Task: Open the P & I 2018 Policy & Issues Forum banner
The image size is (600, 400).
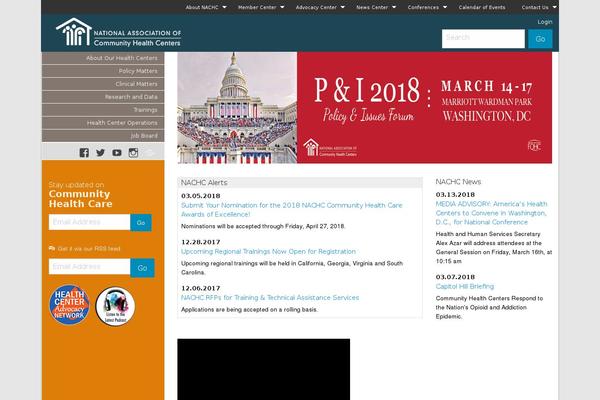Action: click(x=364, y=108)
